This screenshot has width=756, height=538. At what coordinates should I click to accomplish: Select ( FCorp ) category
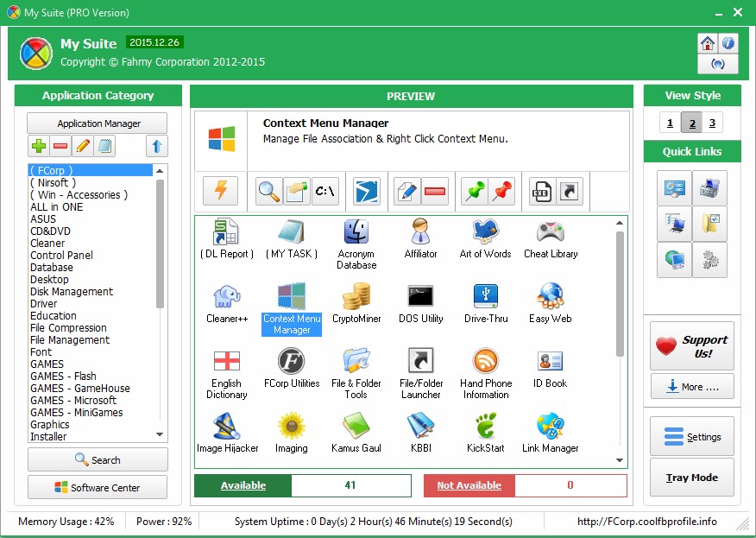coord(91,170)
